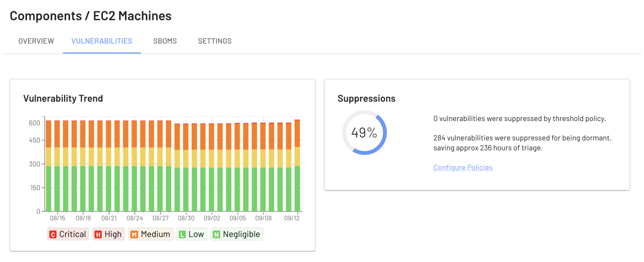Open the Configure Policies link

pyautogui.click(x=463, y=167)
